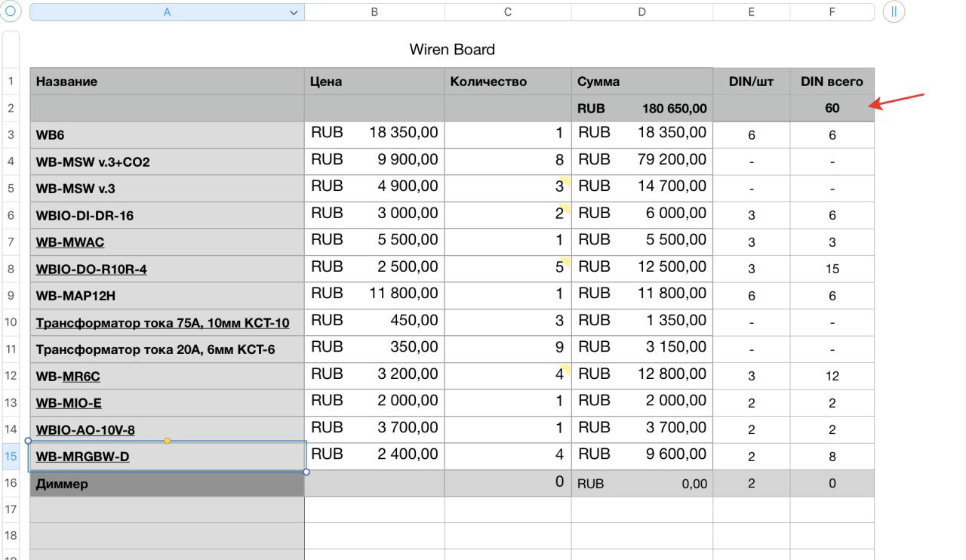Click the Цена header cell
The image size is (966, 560).
[x=374, y=82]
